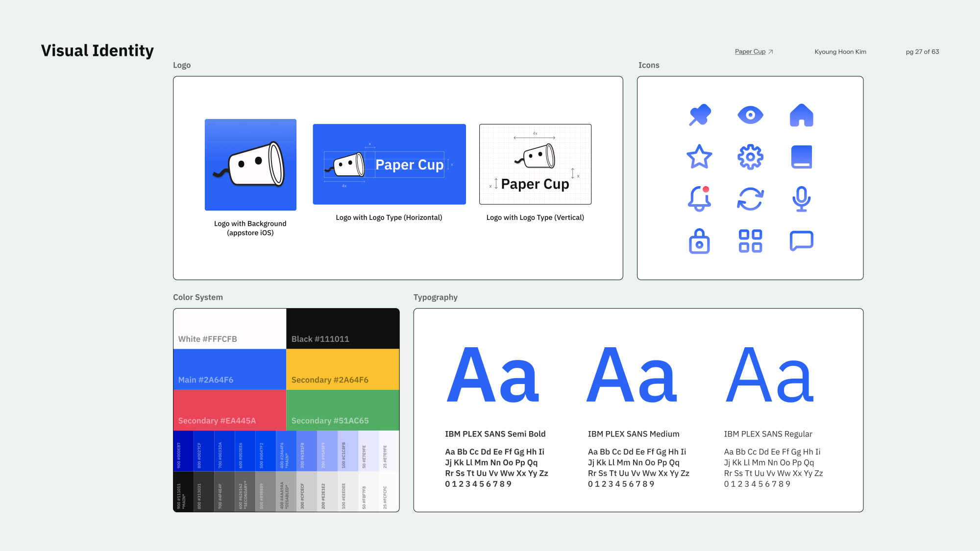Pick the yellow Secondary swatch

pos(343,369)
